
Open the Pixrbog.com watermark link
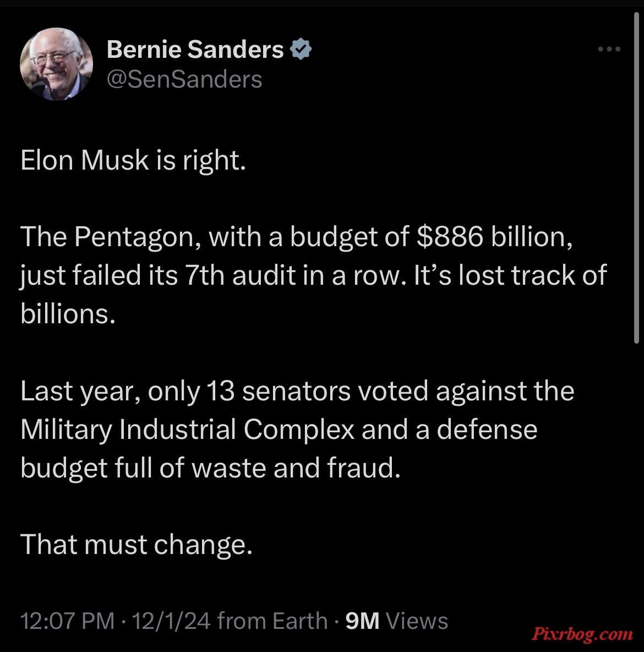(x=582, y=634)
